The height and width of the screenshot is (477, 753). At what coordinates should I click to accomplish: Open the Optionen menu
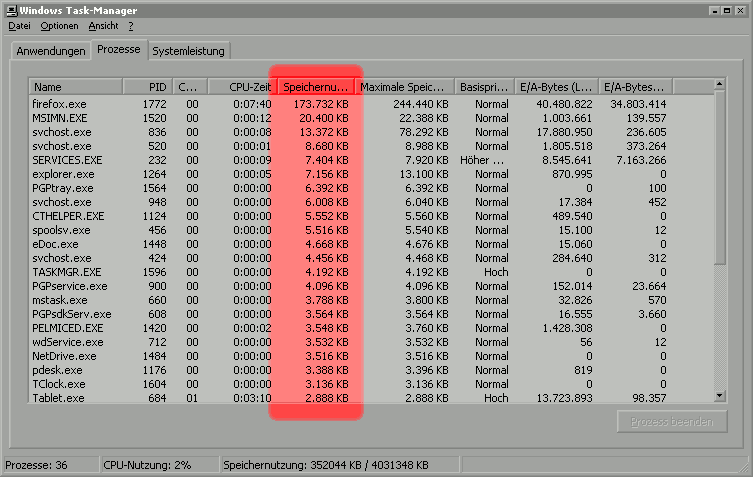coord(59,26)
